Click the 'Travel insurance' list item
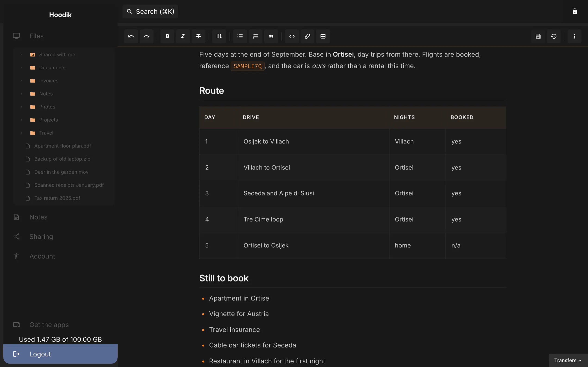Screen dimensions: 588x367 [x=234, y=330]
